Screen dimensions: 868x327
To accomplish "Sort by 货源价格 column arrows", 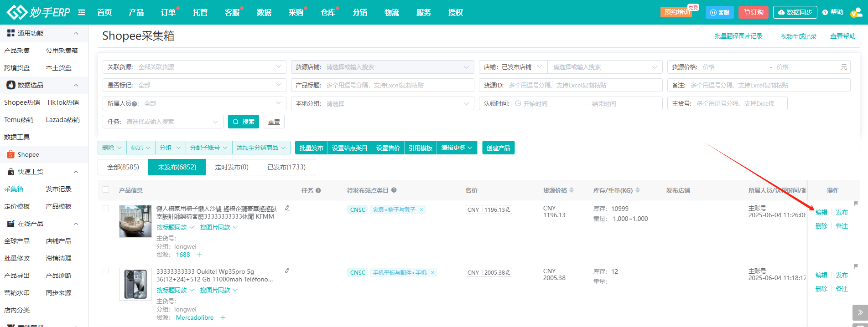I will point(572,190).
